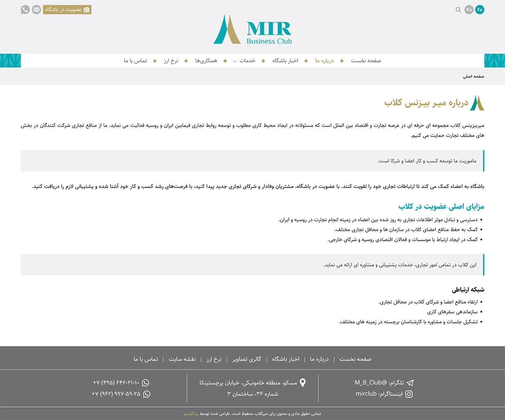Click the Moscow address text in footer
This screenshot has height=420, width=505.
(x=248, y=388)
